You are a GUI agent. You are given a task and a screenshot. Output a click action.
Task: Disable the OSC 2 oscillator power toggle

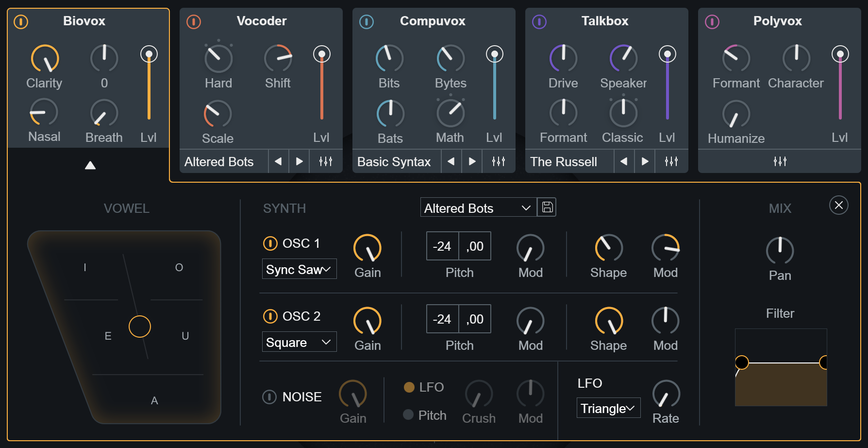[x=270, y=316]
